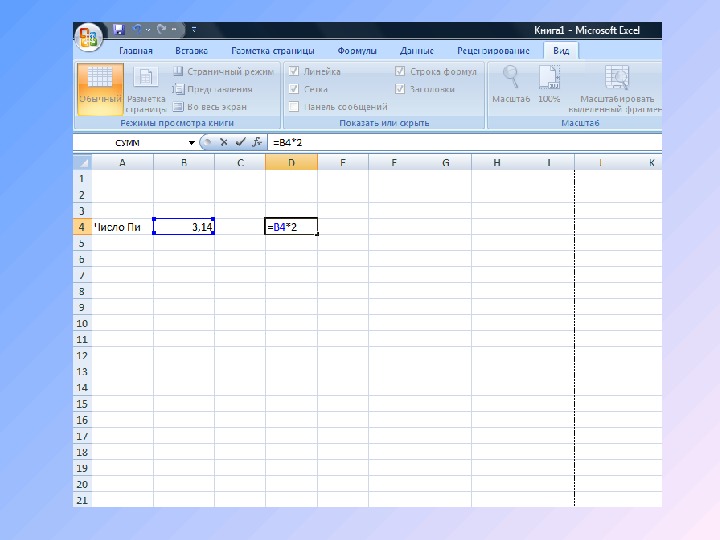Select row 1 header
Image resolution: width=720 pixels, height=540 pixels.
point(82,179)
